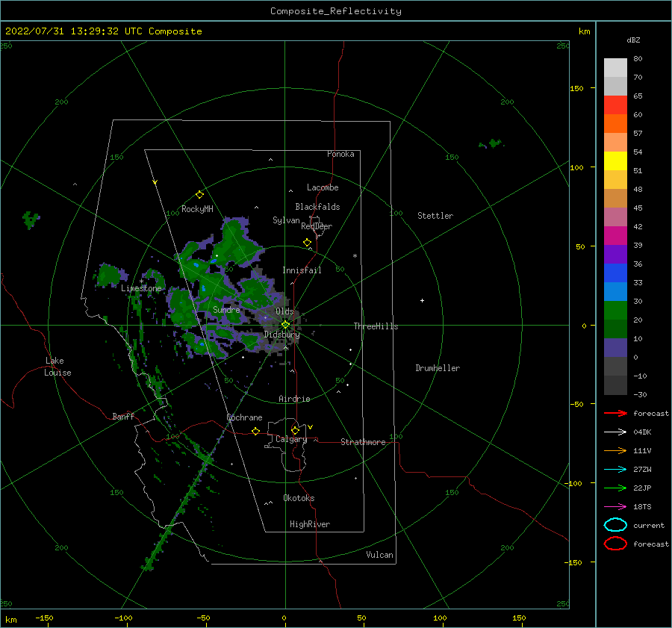Viewport: 672px width, 628px height.
Task: Click the Strathmore label
Action: click(x=363, y=442)
